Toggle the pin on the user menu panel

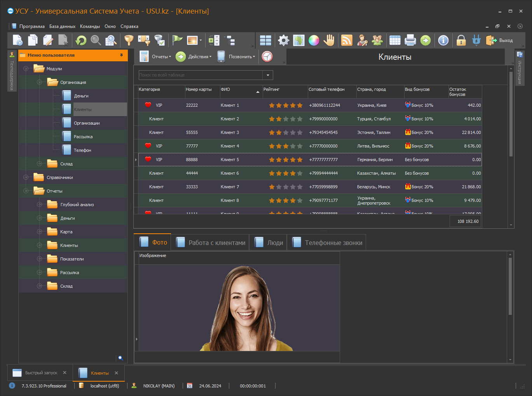pos(121,55)
